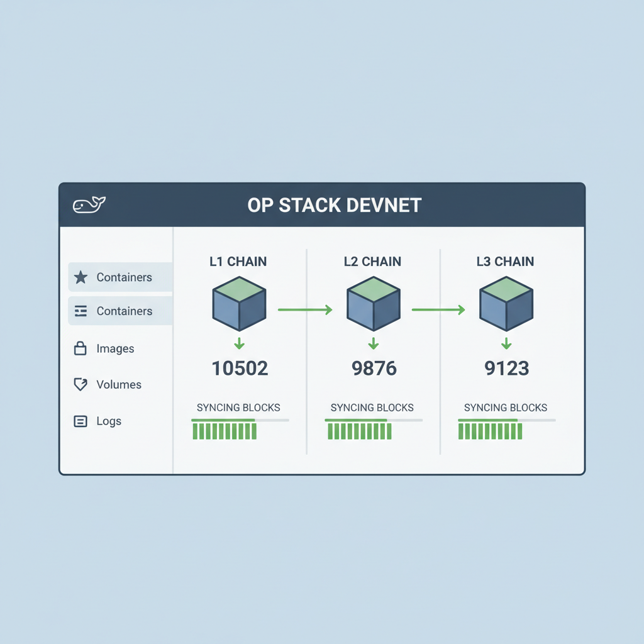Click the L2 Chain cube icon

(x=373, y=306)
